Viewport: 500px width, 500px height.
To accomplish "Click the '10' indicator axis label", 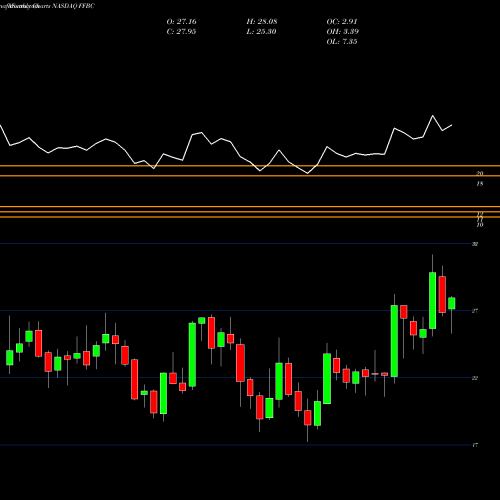I will (x=480, y=225).
